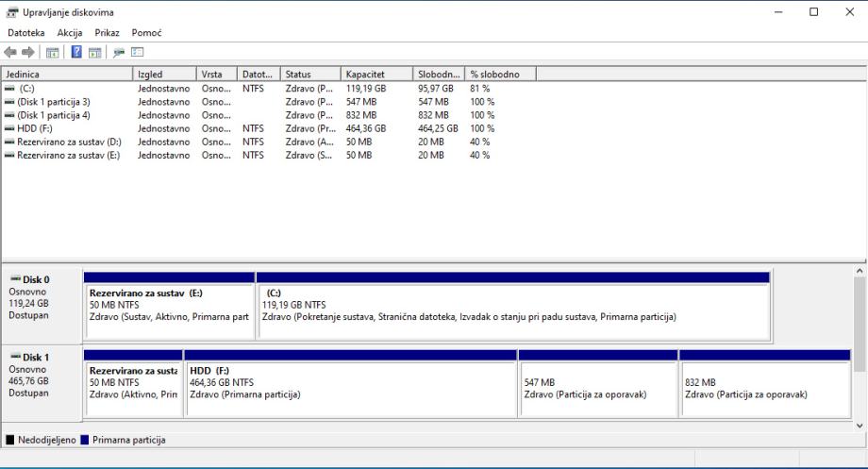Sort by the Jedinica column header
Viewport: 868px width, 469px height.
point(67,75)
